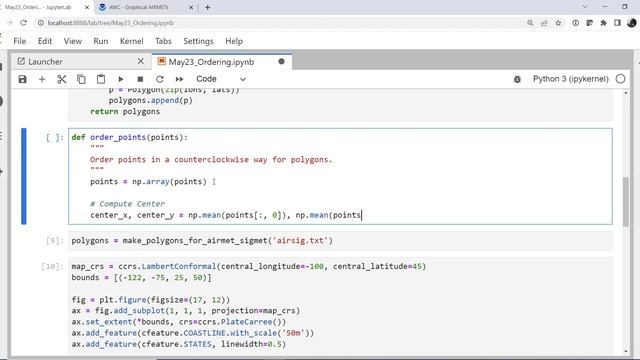The image size is (640, 360).
Task: Insert a new cell with the plus icon
Action: pos(42,79)
